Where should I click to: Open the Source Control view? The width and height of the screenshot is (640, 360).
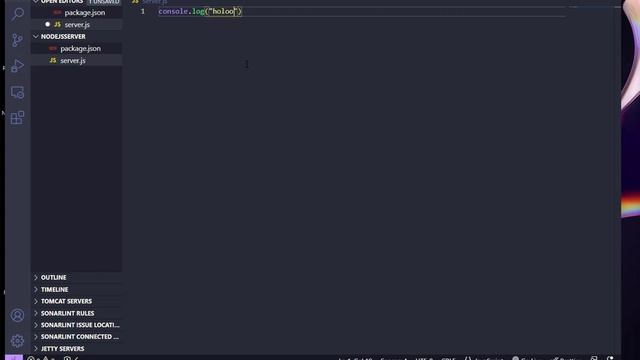pyautogui.click(x=17, y=40)
